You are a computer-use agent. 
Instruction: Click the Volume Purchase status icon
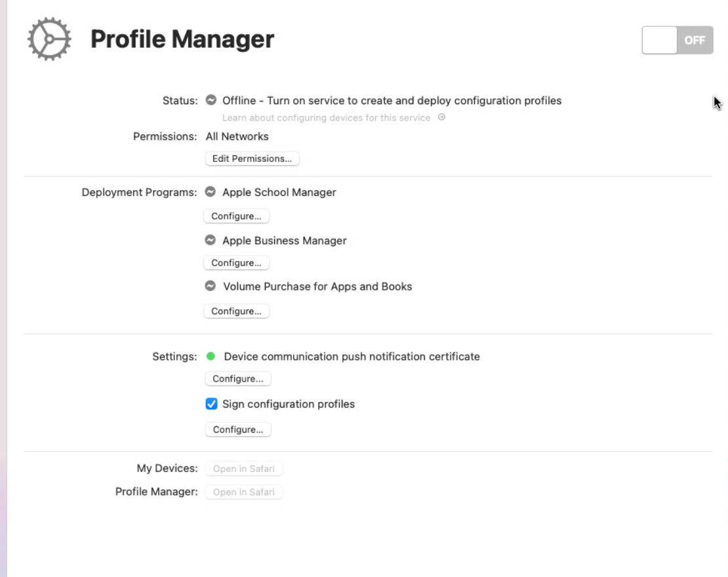click(211, 287)
